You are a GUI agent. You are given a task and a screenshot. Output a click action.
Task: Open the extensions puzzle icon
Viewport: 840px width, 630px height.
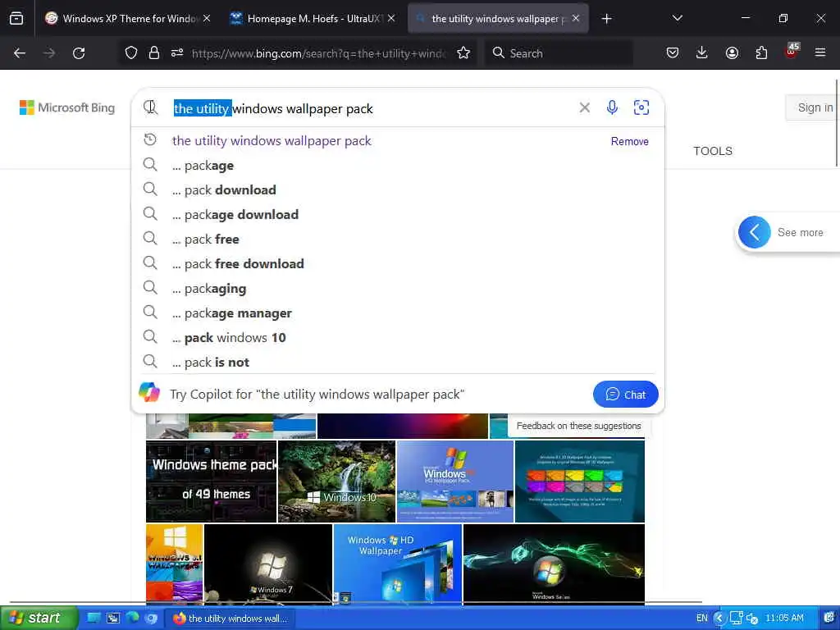(x=761, y=53)
